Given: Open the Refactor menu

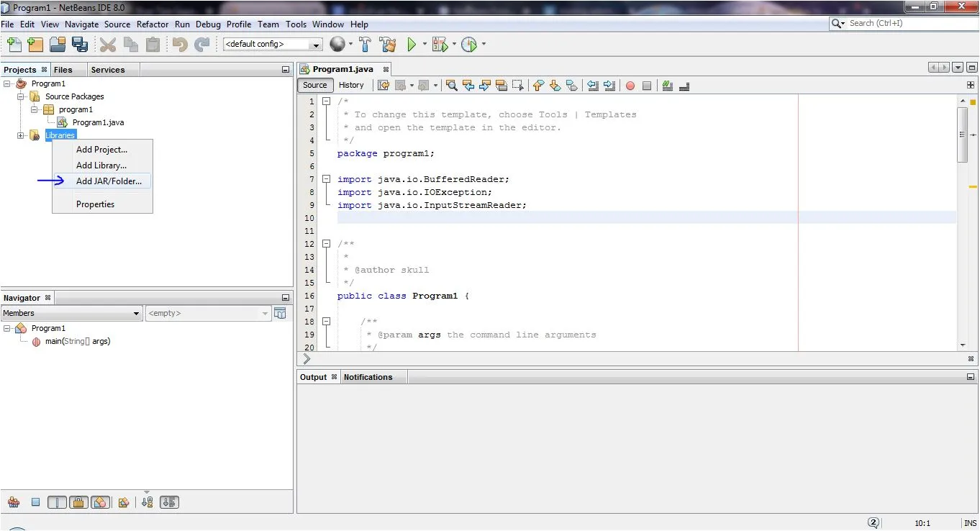Looking at the screenshot, I should pos(153,24).
